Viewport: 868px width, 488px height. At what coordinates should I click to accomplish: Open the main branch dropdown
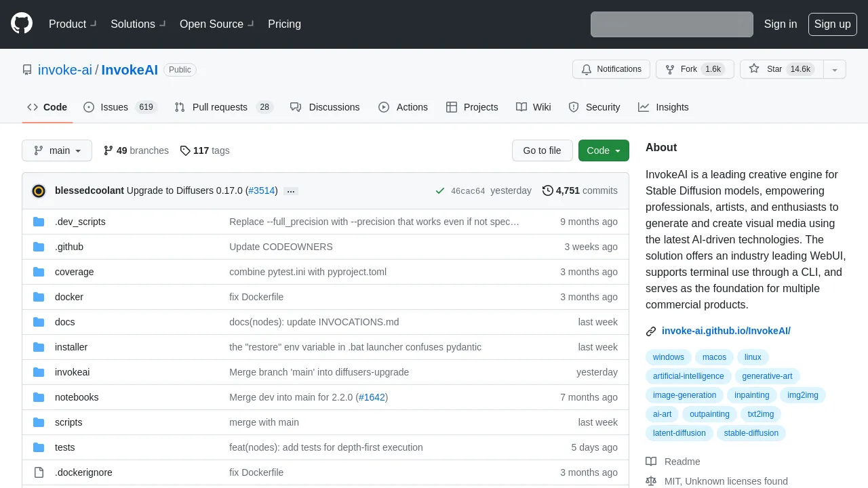click(57, 150)
